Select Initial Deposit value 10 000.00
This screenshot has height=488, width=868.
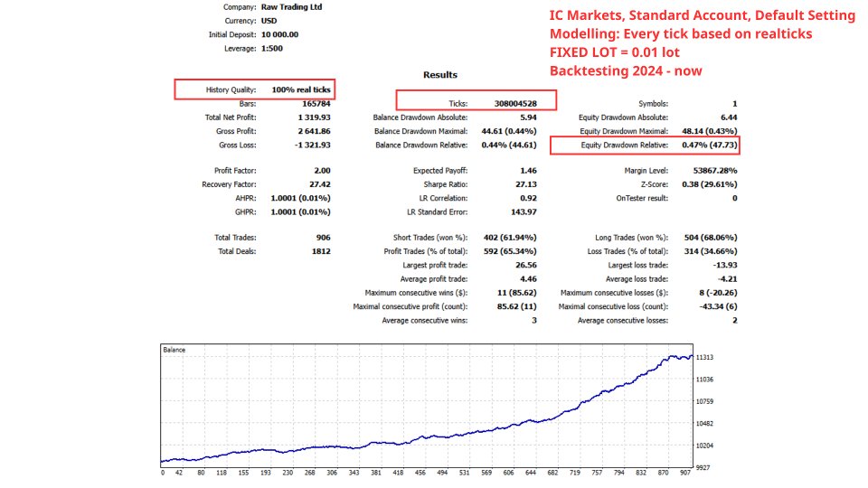click(279, 35)
